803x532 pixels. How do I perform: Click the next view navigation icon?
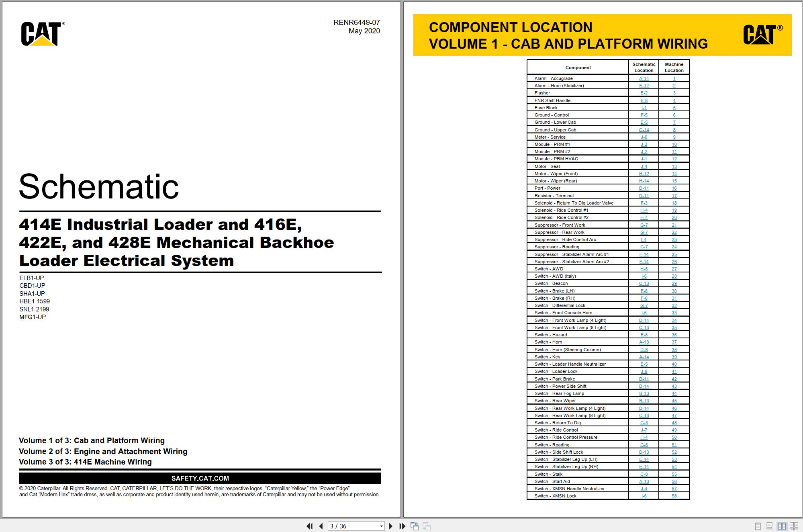point(427,526)
